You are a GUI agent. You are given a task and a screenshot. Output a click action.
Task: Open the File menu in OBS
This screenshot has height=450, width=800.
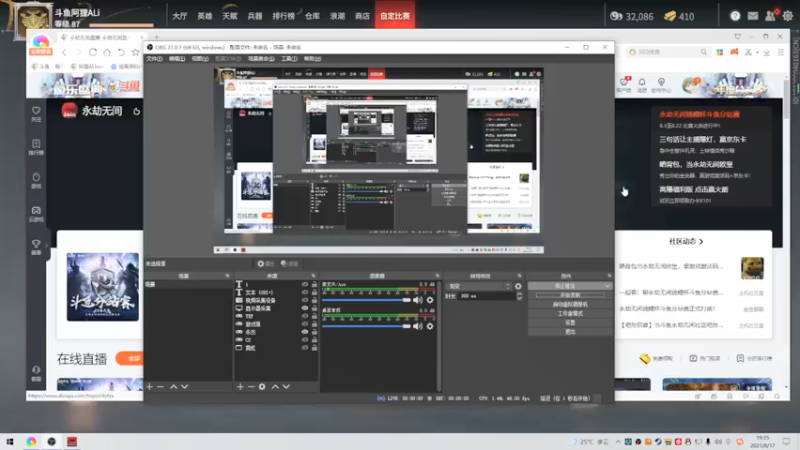(154, 59)
